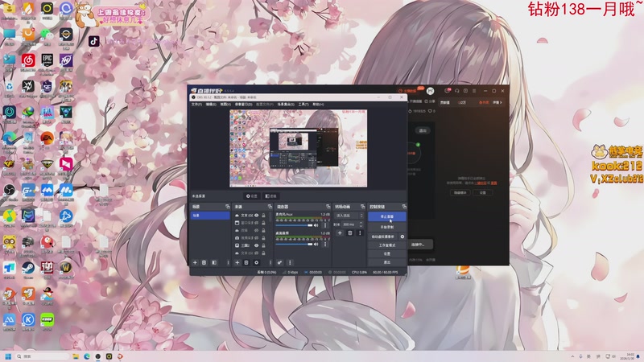644x362 pixels.
Task: Click Exit button in Controls panel
Action: (387, 262)
